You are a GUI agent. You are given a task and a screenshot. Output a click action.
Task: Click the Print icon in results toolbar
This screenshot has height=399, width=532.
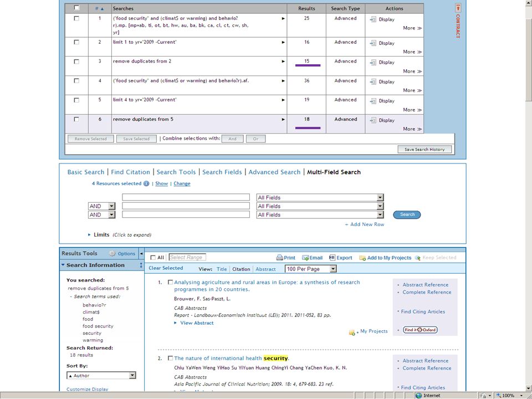279,258
